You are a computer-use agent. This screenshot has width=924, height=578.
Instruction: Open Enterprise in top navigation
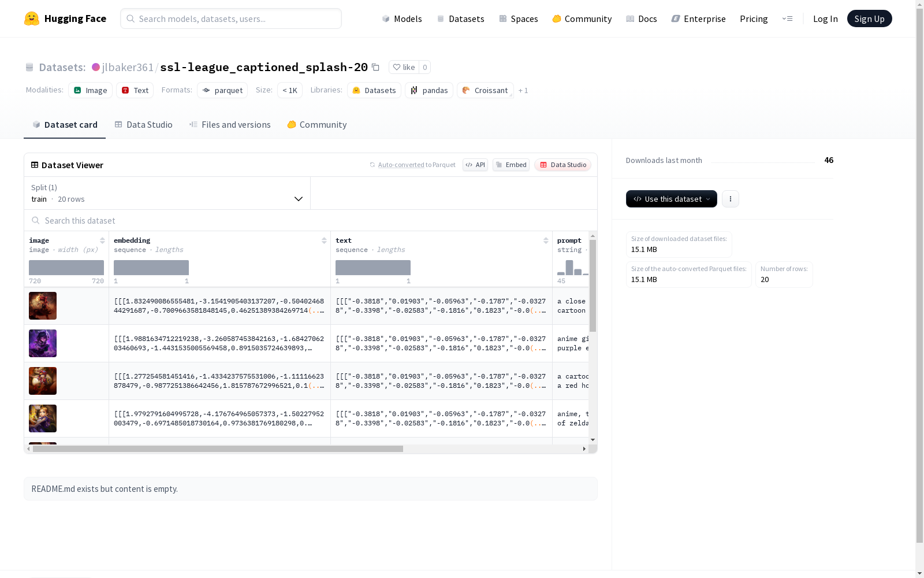(x=698, y=18)
